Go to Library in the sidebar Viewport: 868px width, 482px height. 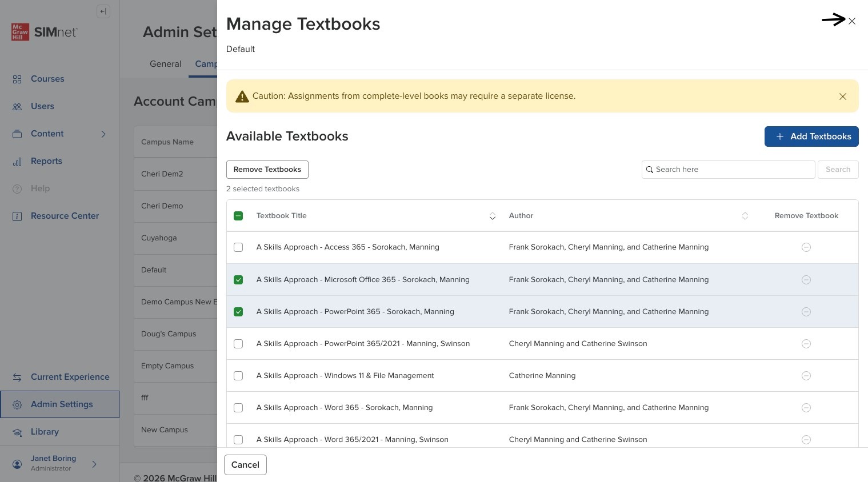(x=45, y=432)
